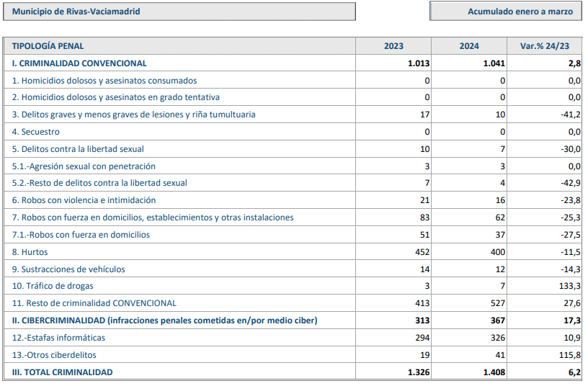Click the 10,9 variation for estafas informáticas
This screenshot has width=588, height=386.
pyautogui.click(x=572, y=338)
